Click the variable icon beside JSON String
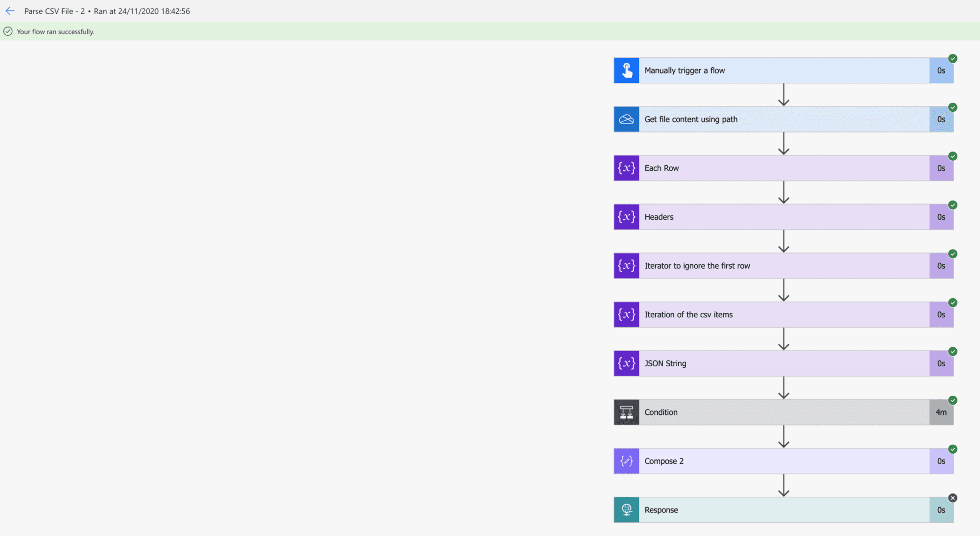 pyautogui.click(x=626, y=363)
